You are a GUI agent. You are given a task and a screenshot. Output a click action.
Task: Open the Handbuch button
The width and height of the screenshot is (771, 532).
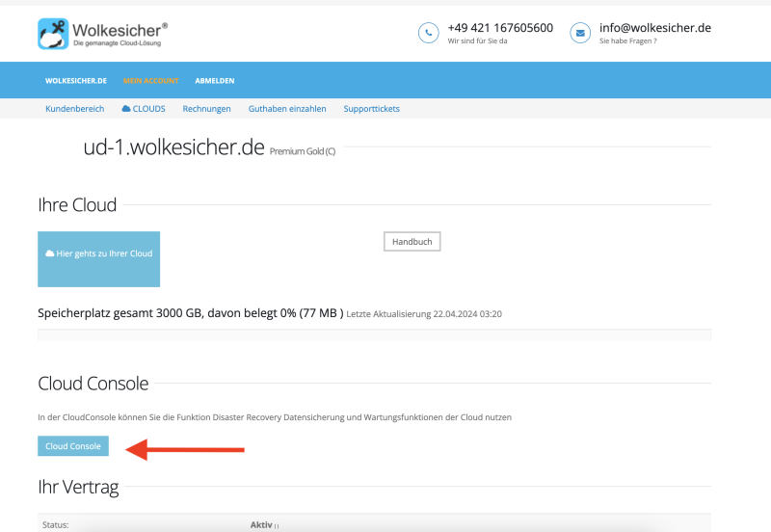[412, 241]
